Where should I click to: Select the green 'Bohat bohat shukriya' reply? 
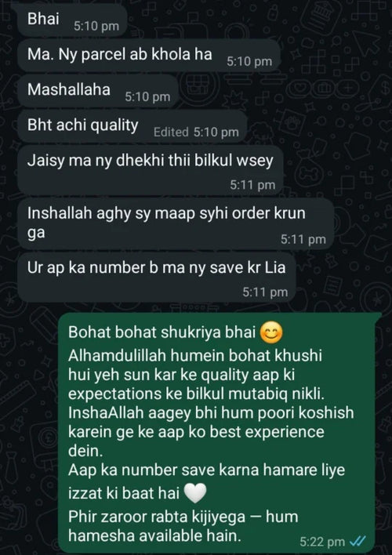coord(216,433)
